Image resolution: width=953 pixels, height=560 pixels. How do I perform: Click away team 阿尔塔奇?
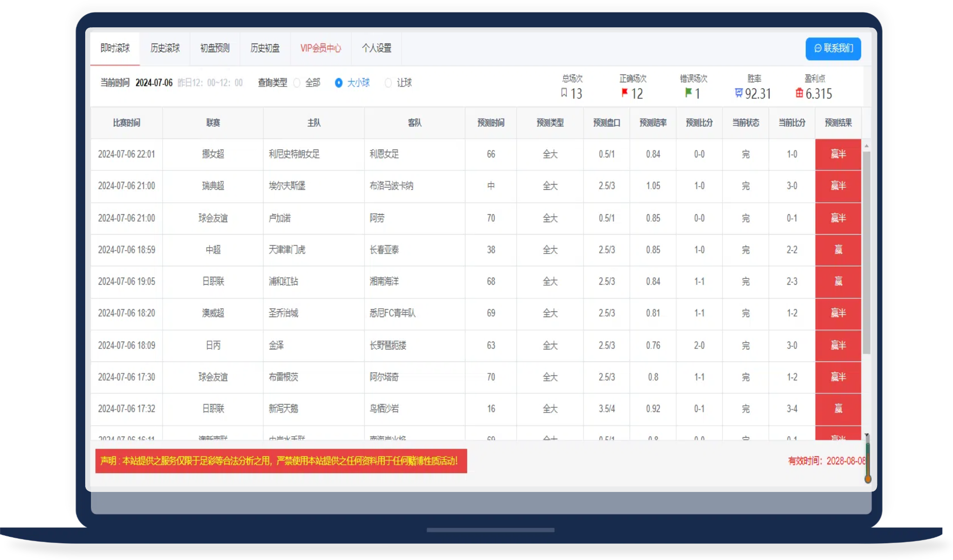coord(384,377)
